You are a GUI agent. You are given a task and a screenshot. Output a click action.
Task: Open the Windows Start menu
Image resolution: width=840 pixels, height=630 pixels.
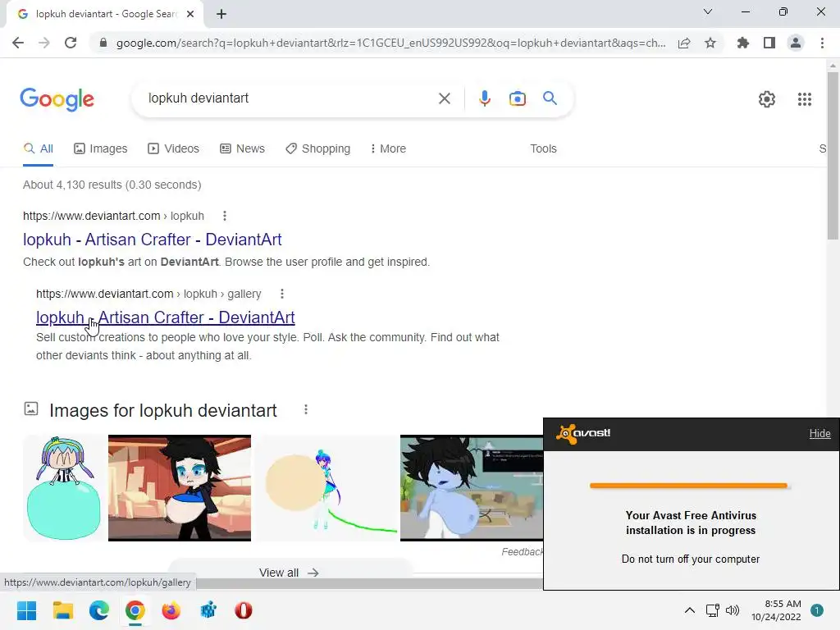pos(26,610)
